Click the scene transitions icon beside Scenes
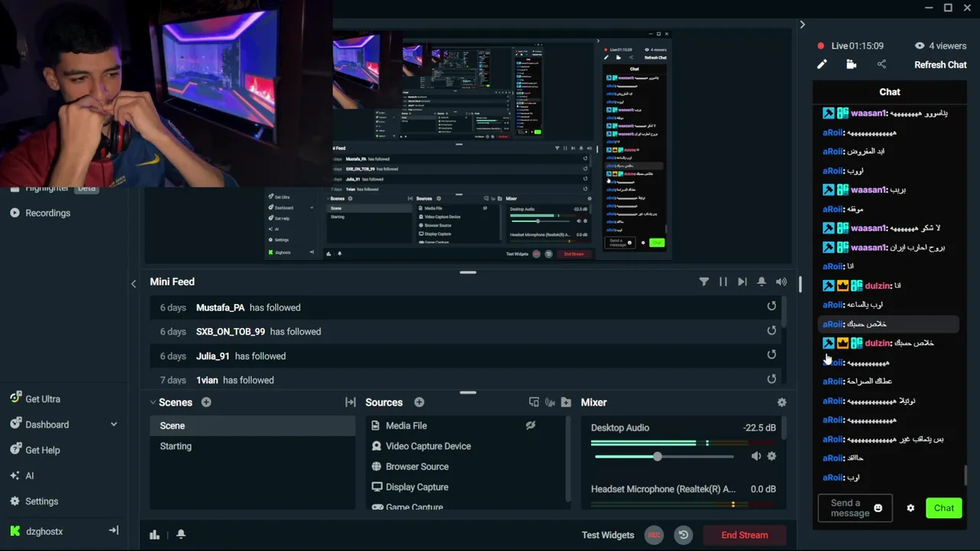This screenshot has width=980, height=551. point(351,403)
